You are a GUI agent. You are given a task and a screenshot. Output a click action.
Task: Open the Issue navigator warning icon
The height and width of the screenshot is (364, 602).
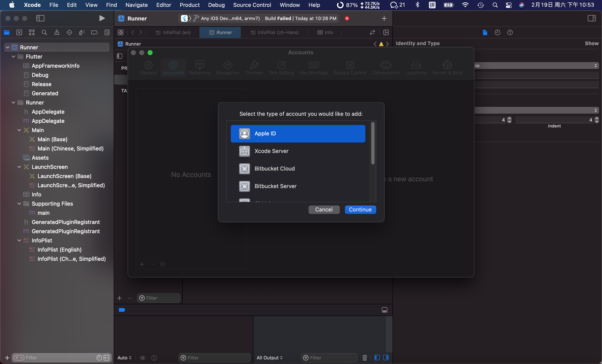[57, 32]
